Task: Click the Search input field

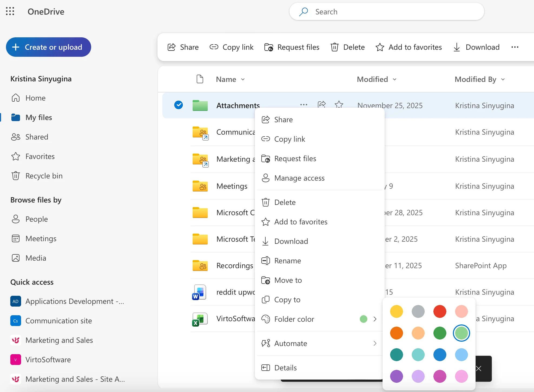Action: point(387,12)
